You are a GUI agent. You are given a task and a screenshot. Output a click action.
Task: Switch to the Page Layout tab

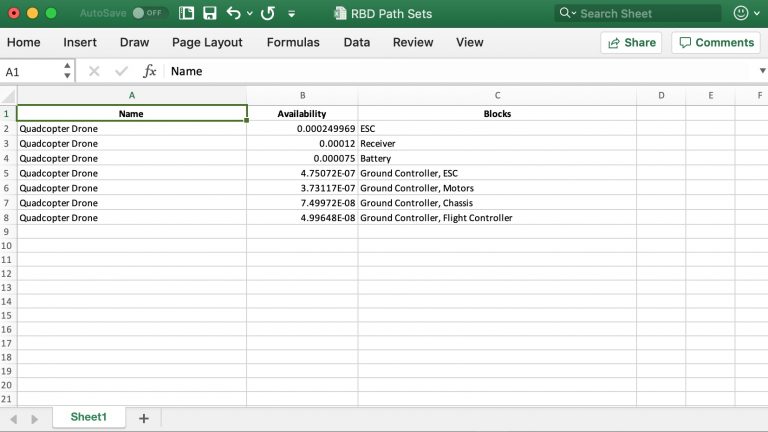(x=207, y=42)
